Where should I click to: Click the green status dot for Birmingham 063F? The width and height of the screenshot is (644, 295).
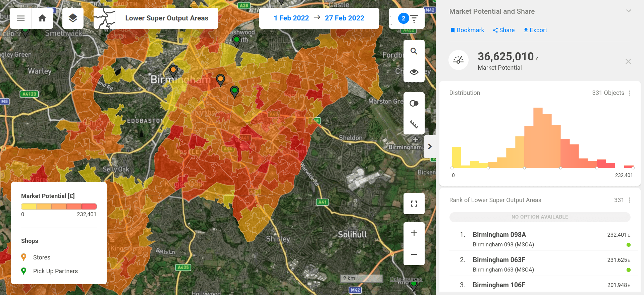pyautogui.click(x=628, y=270)
